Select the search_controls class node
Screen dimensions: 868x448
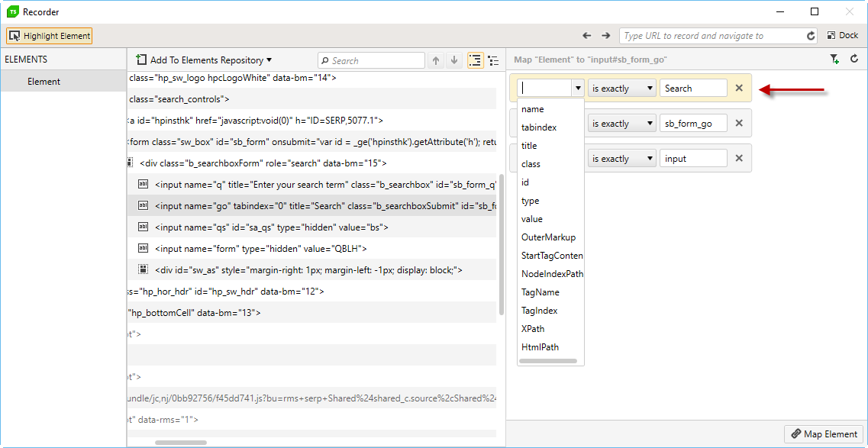pyautogui.click(x=179, y=99)
